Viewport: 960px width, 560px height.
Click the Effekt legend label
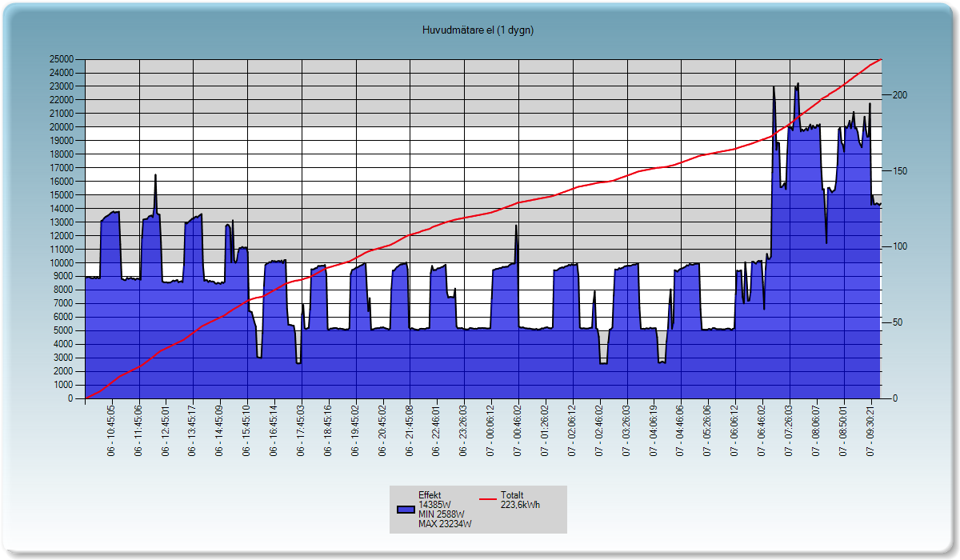pyautogui.click(x=430, y=495)
